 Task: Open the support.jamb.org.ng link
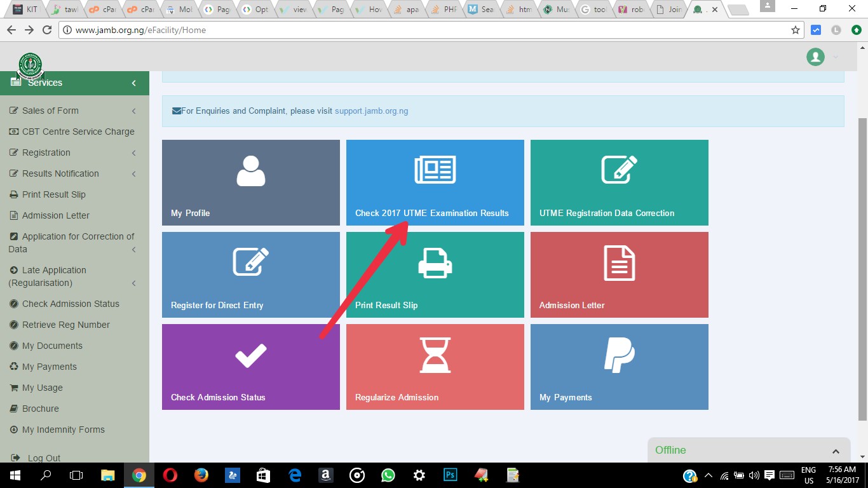[371, 111]
